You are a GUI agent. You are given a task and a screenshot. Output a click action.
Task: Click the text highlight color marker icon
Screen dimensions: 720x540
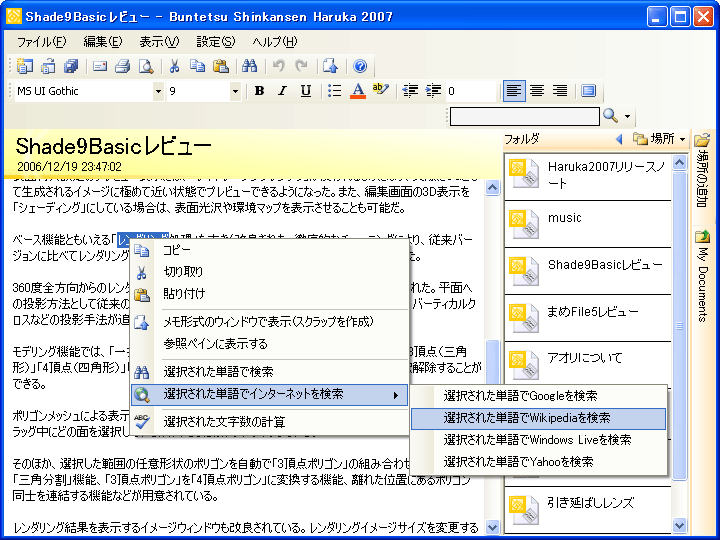click(x=381, y=90)
